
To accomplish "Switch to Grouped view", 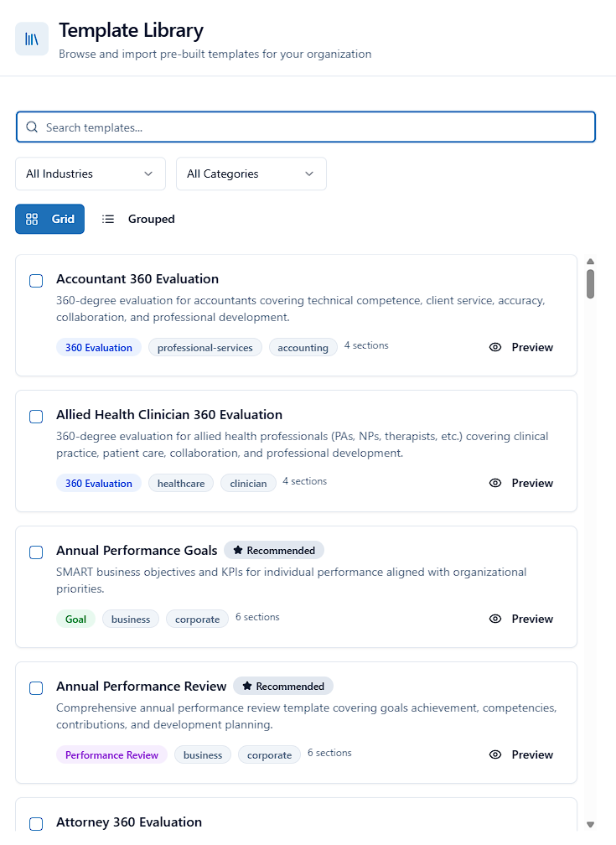I will click(138, 219).
